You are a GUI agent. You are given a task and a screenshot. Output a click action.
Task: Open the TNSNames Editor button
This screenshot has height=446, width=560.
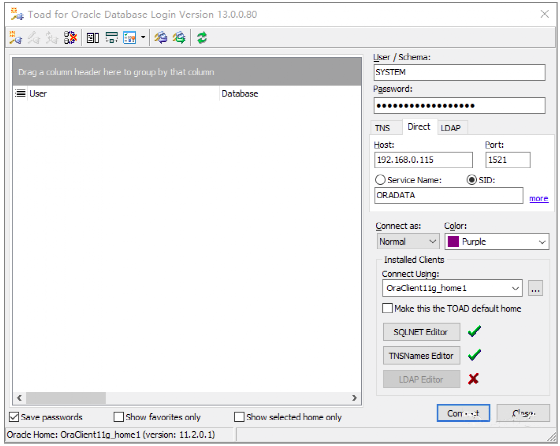click(x=421, y=356)
